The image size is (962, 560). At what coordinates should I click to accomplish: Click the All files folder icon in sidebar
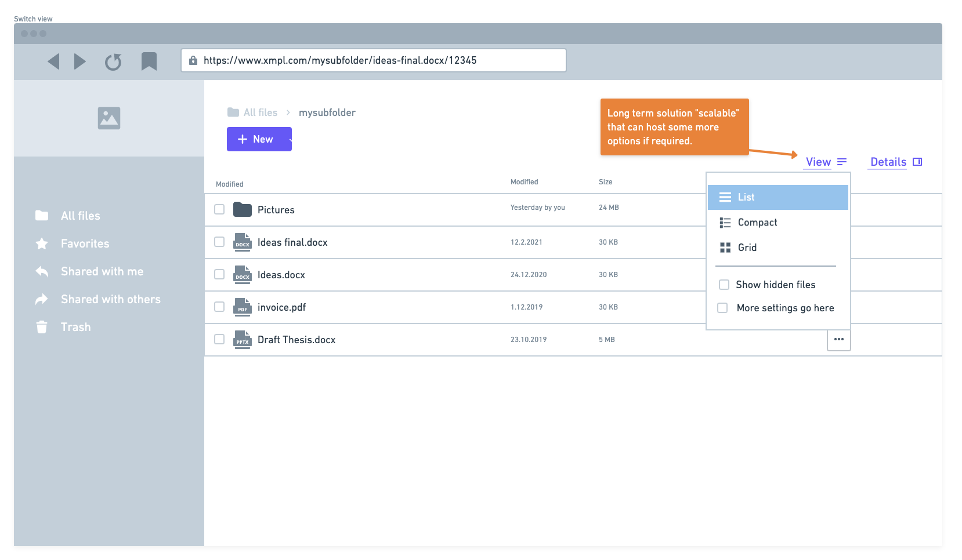pyautogui.click(x=42, y=216)
